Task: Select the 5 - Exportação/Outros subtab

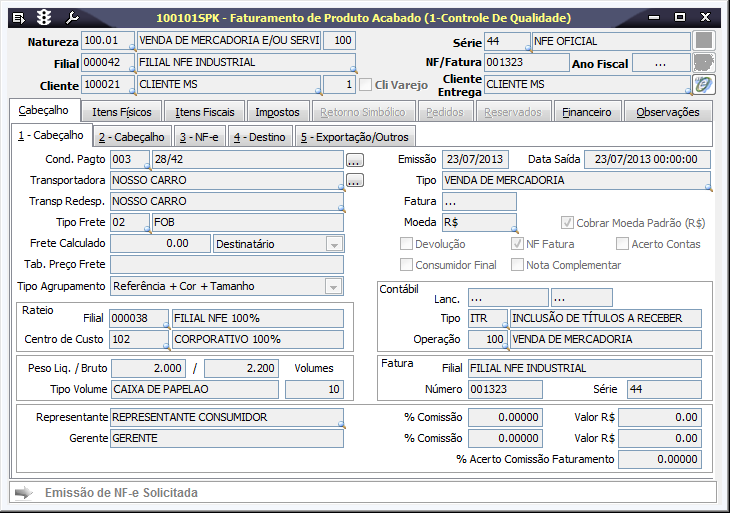Action: pyautogui.click(x=355, y=137)
